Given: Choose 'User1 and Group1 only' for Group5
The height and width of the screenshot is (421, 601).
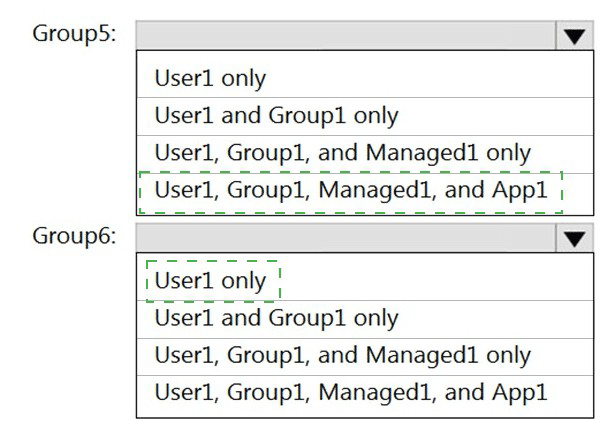Looking at the screenshot, I should point(276,115).
